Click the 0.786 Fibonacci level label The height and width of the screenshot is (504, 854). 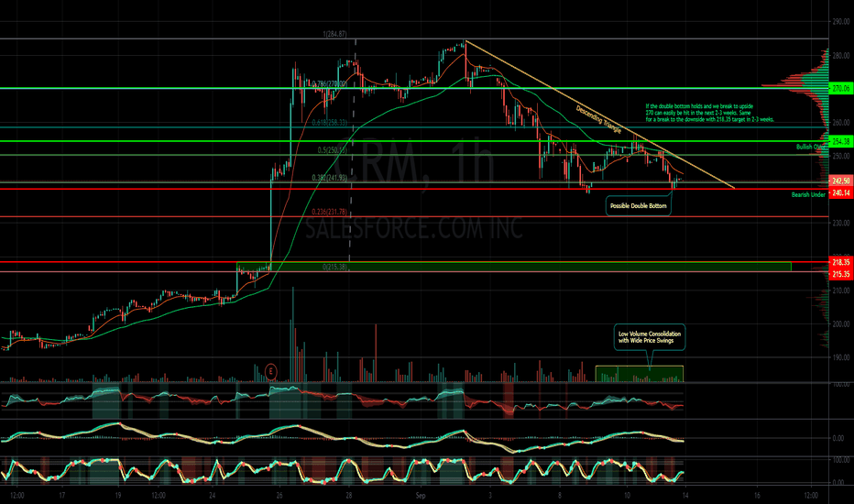[330, 84]
